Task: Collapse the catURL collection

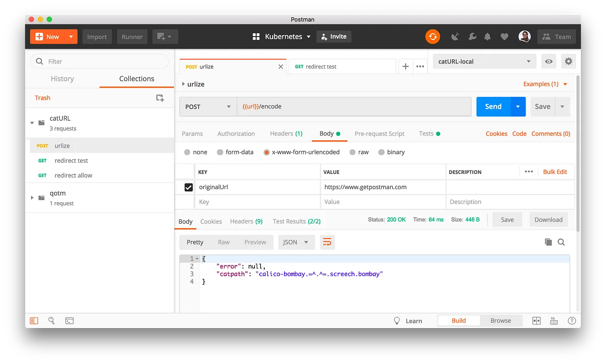Action: tap(32, 123)
